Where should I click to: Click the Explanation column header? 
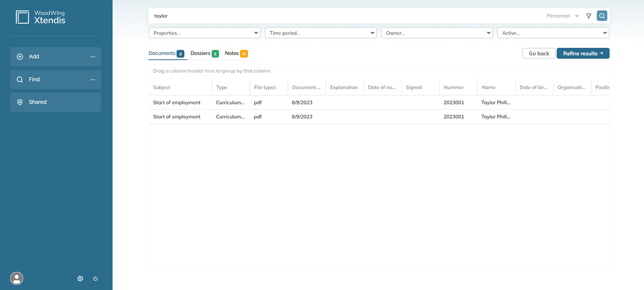(344, 87)
